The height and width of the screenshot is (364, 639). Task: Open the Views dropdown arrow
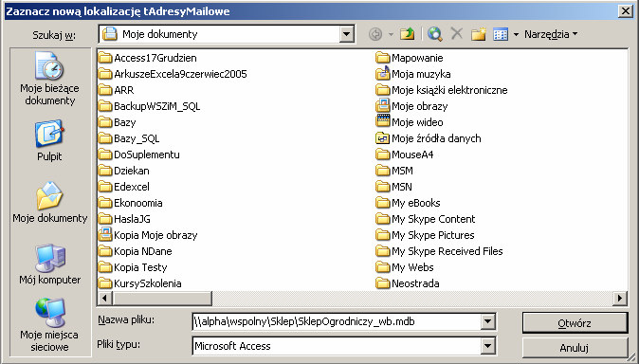(516, 35)
